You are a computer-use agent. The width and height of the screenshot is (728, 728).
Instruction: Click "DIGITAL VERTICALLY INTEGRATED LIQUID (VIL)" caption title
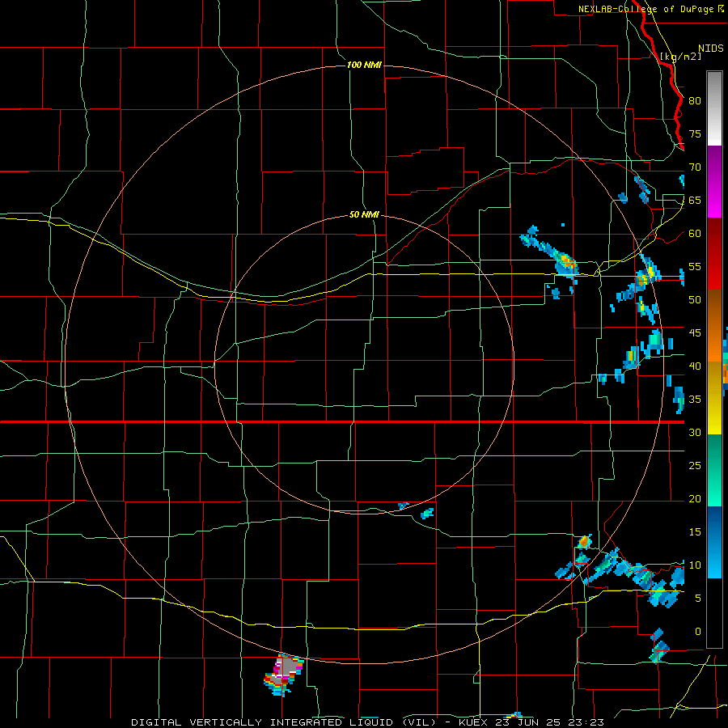pyautogui.click(x=283, y=722)
